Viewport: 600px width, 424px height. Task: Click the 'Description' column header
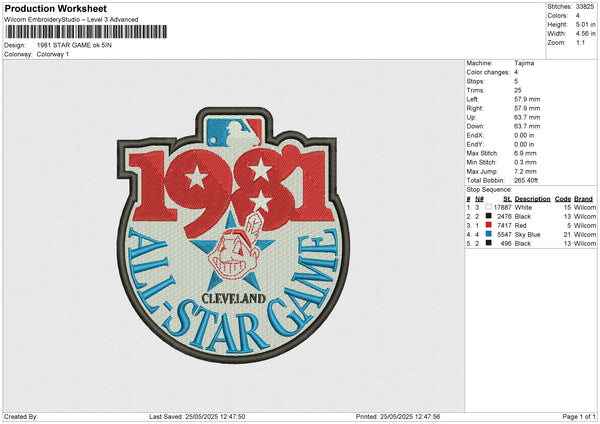point(532,199)
